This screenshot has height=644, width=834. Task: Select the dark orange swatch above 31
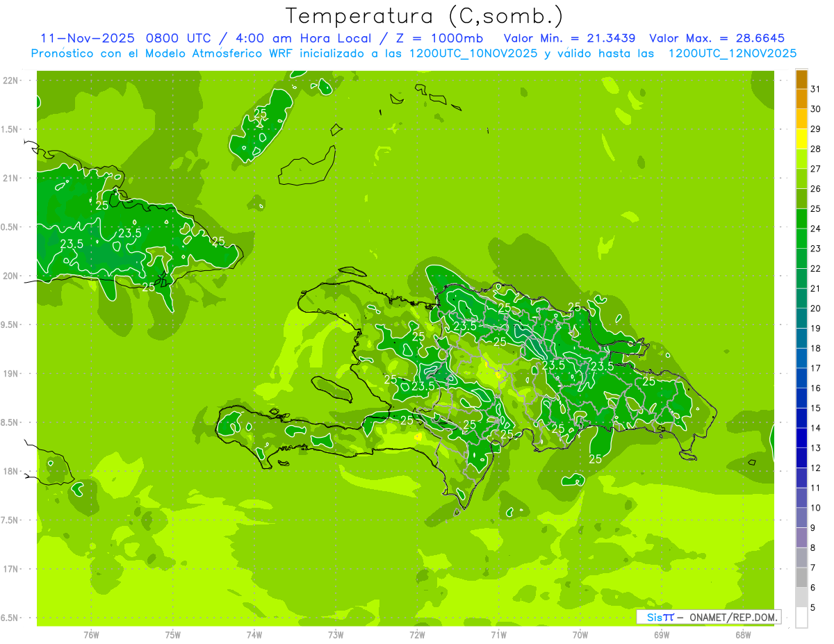(801, 79)
